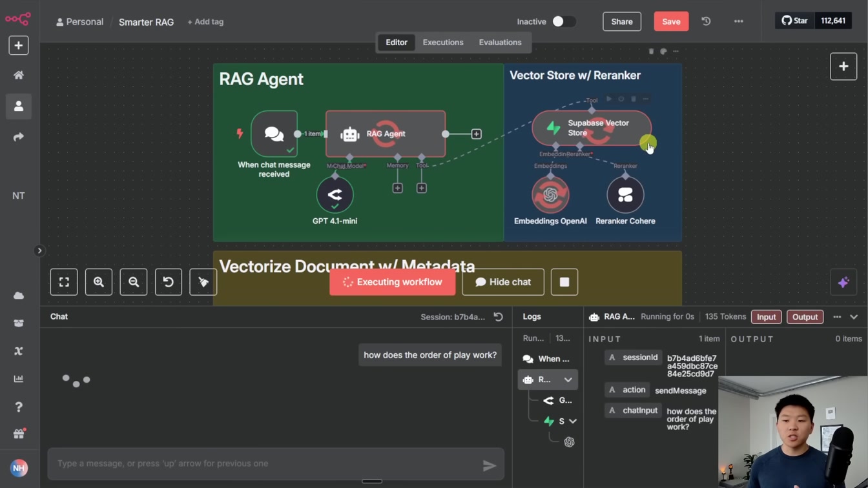This screenshot has width=868, height=488.
Task: Switch to the Executions tab
Action: pyautogui.click(x=443, y=43)
